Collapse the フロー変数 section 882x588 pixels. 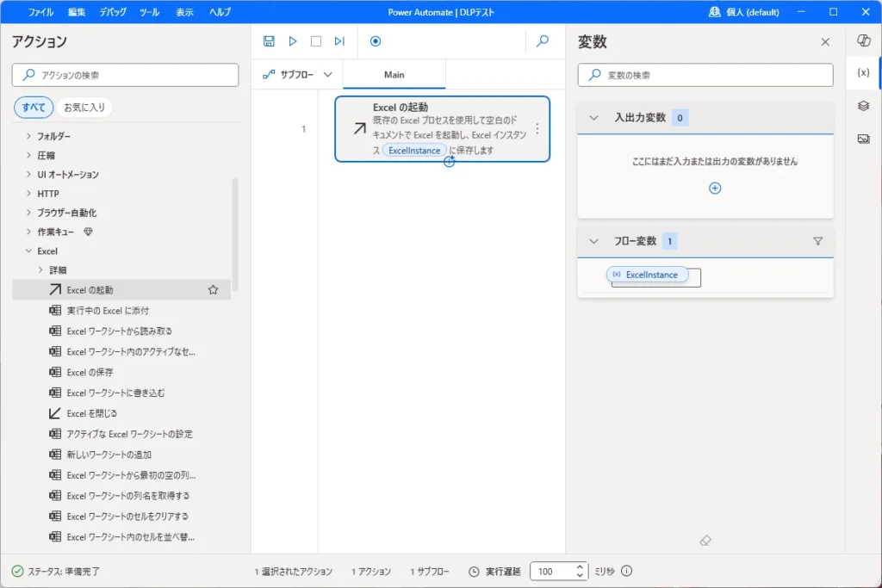click(593, 241)
